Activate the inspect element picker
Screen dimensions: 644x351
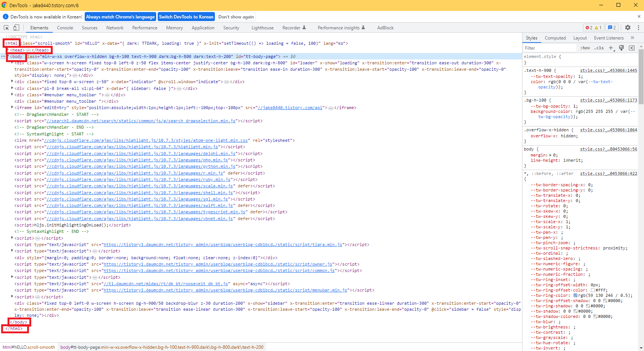pos(6,27)
